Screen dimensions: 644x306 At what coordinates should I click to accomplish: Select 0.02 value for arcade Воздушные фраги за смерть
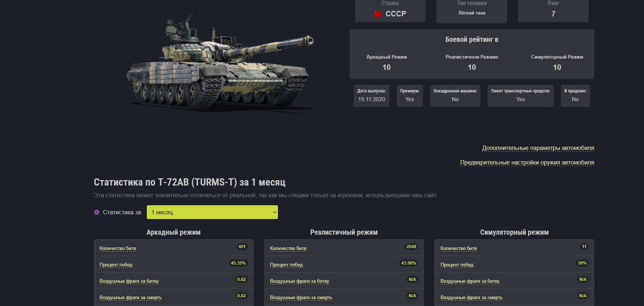[241, 296]
